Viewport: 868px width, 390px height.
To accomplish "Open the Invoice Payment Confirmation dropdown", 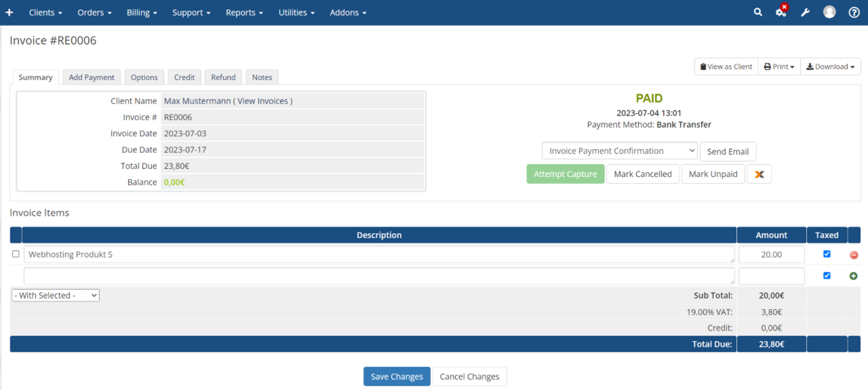I will (619, 151).
